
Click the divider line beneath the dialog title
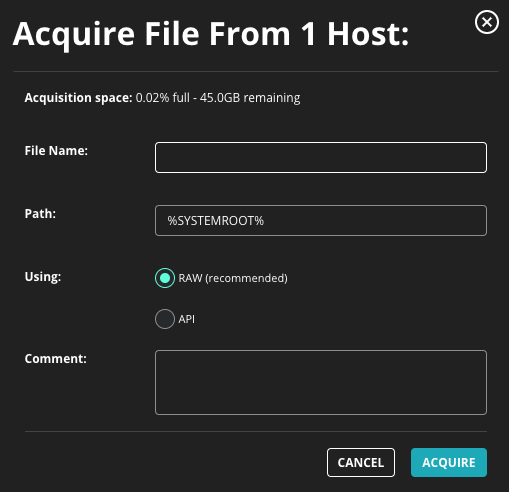coord(256,71)
